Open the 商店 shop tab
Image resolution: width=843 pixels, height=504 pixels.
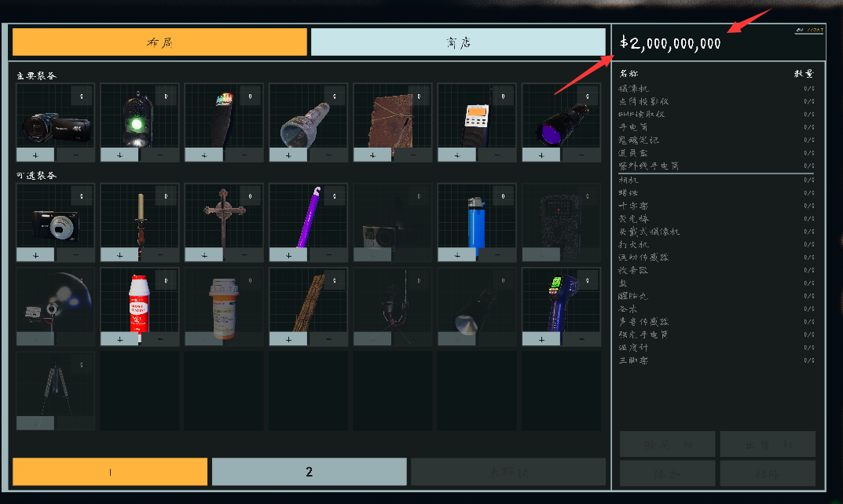458,42
